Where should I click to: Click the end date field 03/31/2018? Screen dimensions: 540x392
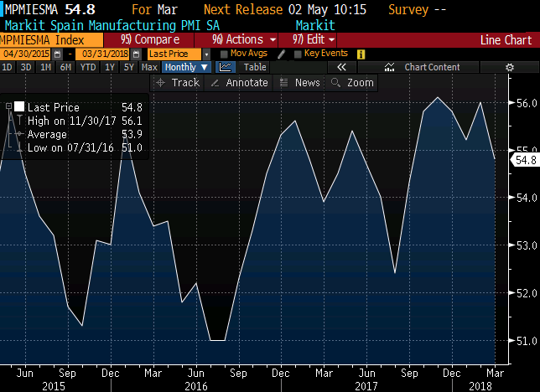click(104, 54)
